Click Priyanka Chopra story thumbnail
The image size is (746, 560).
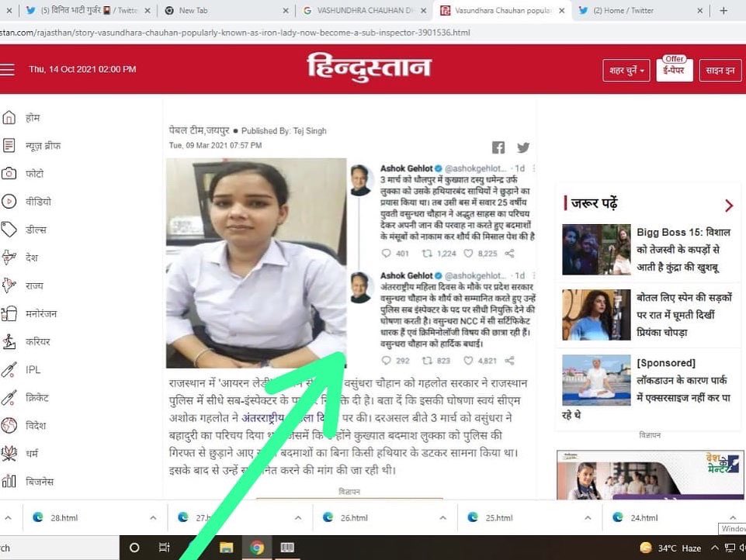point(596,315)
